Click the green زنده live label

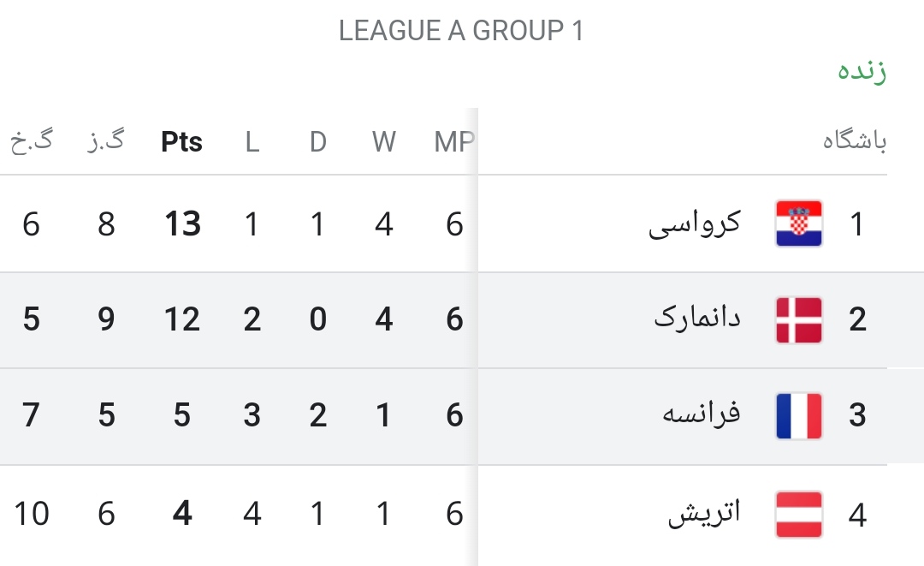(862, 71)
